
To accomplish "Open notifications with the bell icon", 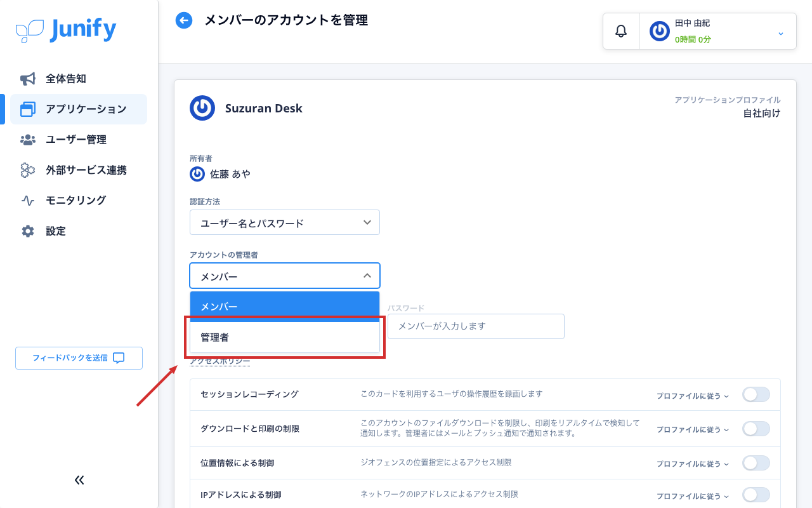I will pyautogui.click(x=621, y=31).
